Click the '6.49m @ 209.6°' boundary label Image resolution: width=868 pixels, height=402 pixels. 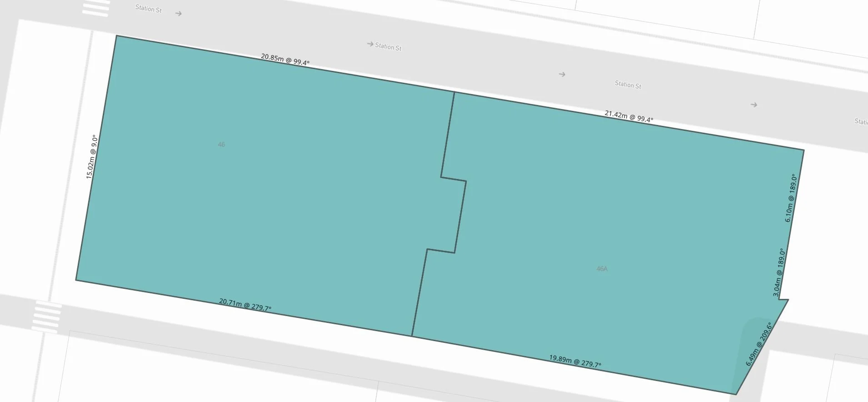click(759, 344)
